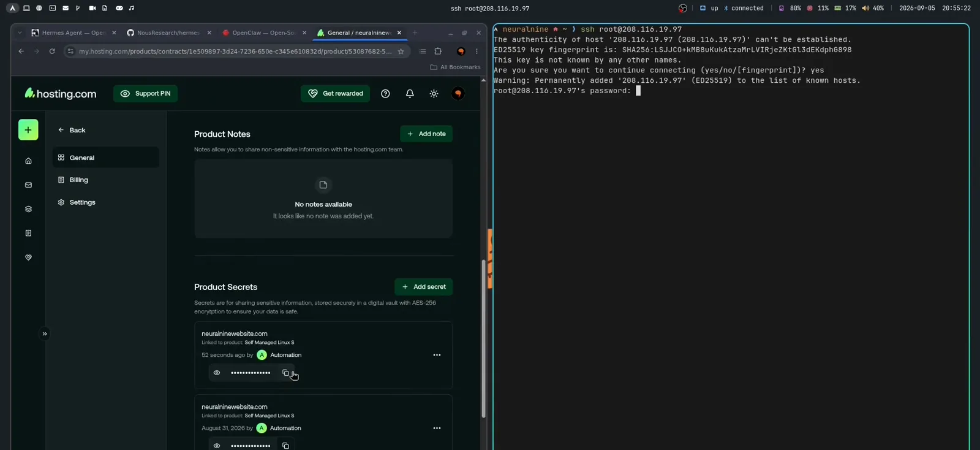The height and width of the screenshot is (450, 980).
Task: Click the browser address bar URL
Action: 235,51
